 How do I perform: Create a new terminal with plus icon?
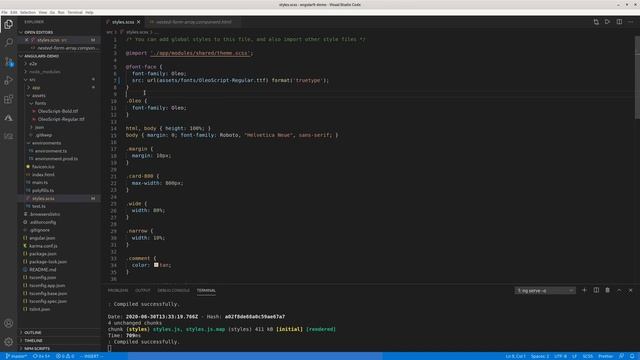(584, 290)
